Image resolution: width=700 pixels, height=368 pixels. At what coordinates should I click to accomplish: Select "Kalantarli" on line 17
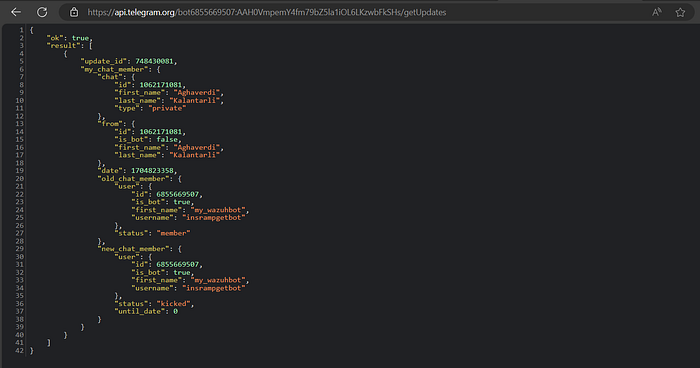pos(195,155)
